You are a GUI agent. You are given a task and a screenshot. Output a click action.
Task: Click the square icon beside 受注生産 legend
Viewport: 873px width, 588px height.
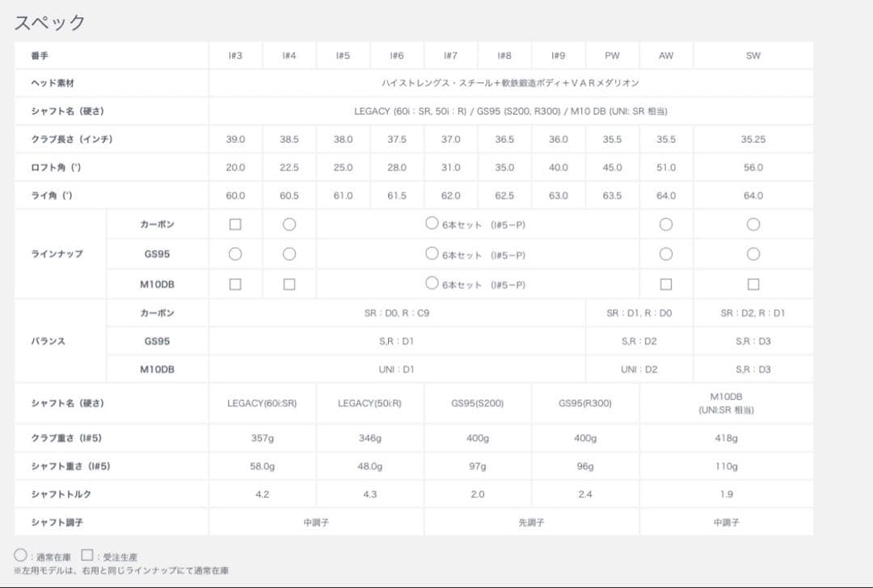(x=87, y=556)
